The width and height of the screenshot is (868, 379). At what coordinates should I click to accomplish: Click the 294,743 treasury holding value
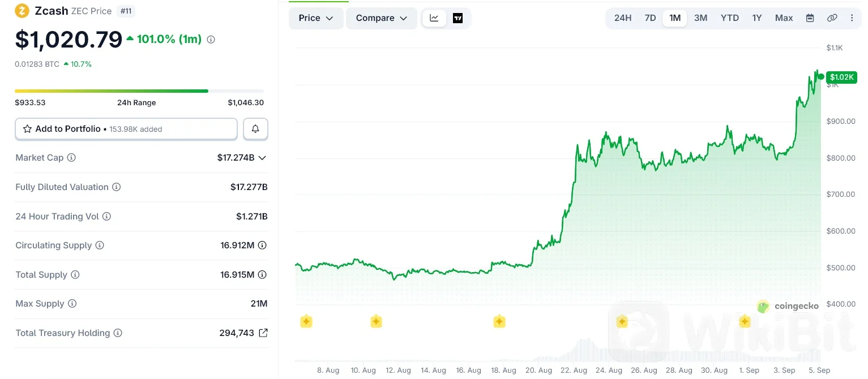coord(237,333)
